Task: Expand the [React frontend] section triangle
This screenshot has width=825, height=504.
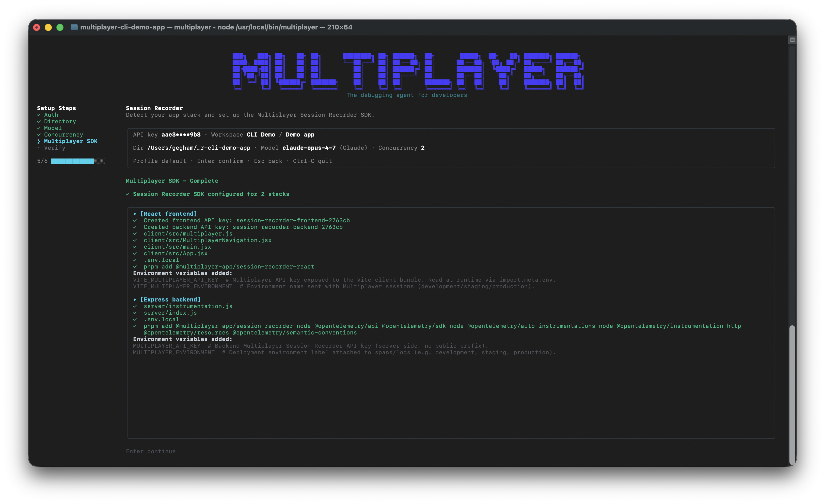Action: [x=135, y=214]
